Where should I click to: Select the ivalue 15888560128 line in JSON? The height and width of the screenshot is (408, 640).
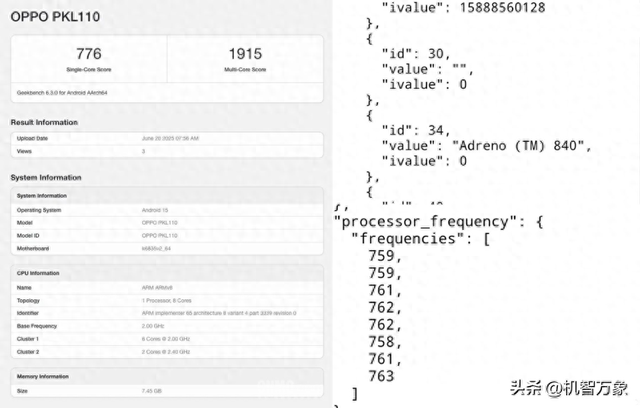point(463,7)
